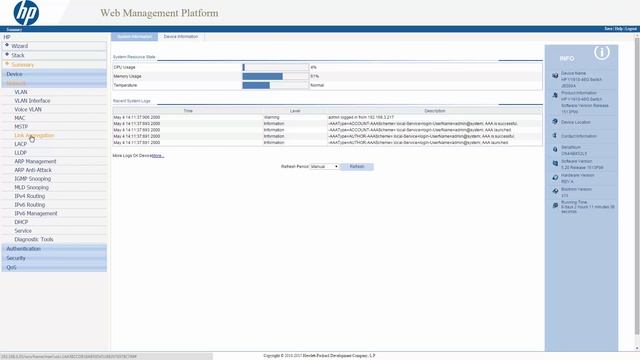This screenshot has height=360, width=640.
Task: Click Help link in top bar
Action: click(619, 29)
